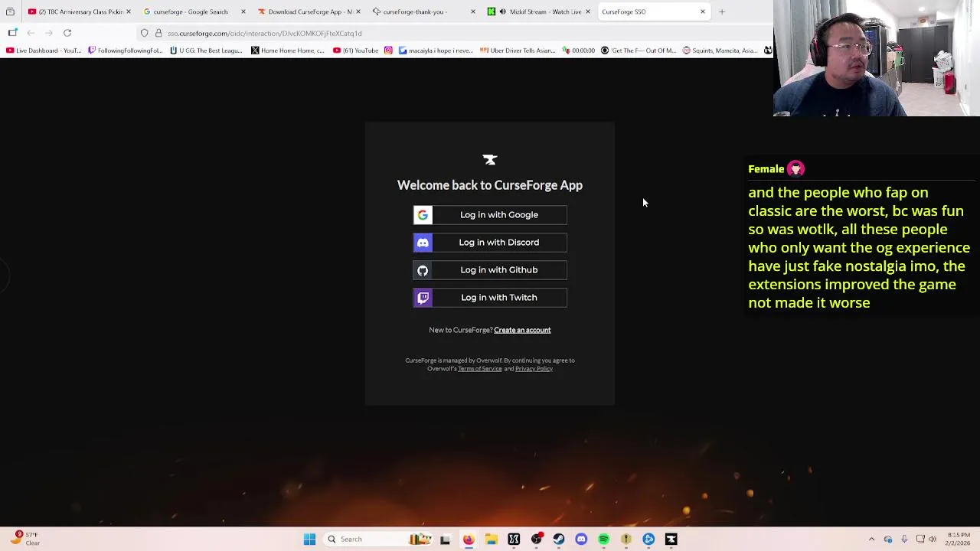The height and width of the screenshot is (551, 980).
Task: Click the site padlock security icon
Action: pos(158,33)
